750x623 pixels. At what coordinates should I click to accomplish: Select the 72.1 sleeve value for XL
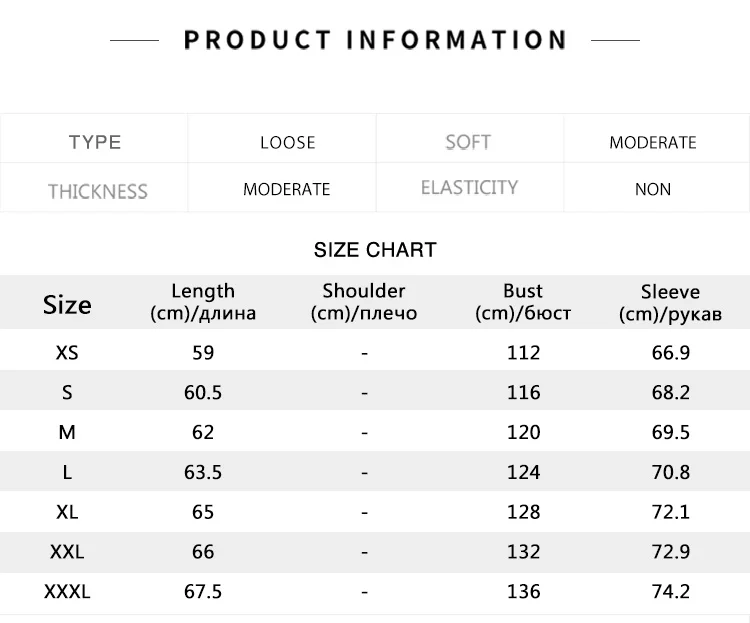pos(671,512)
